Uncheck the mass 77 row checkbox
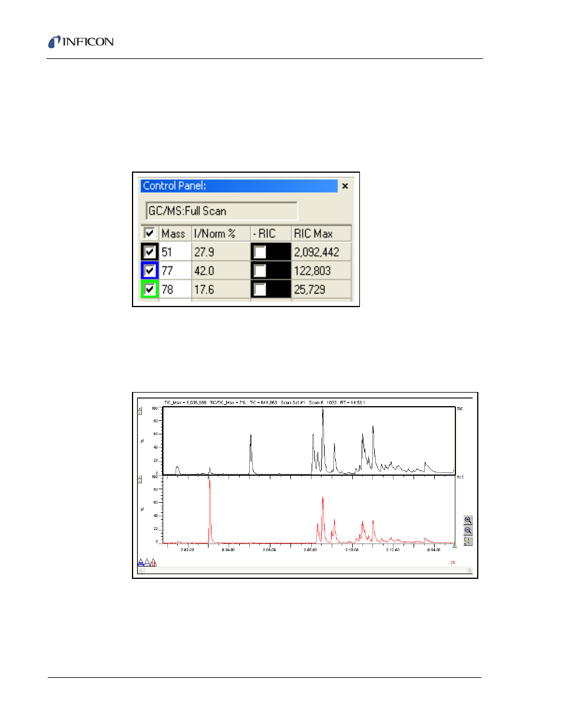Screen dimensions: 562x728 click(150, 271)
